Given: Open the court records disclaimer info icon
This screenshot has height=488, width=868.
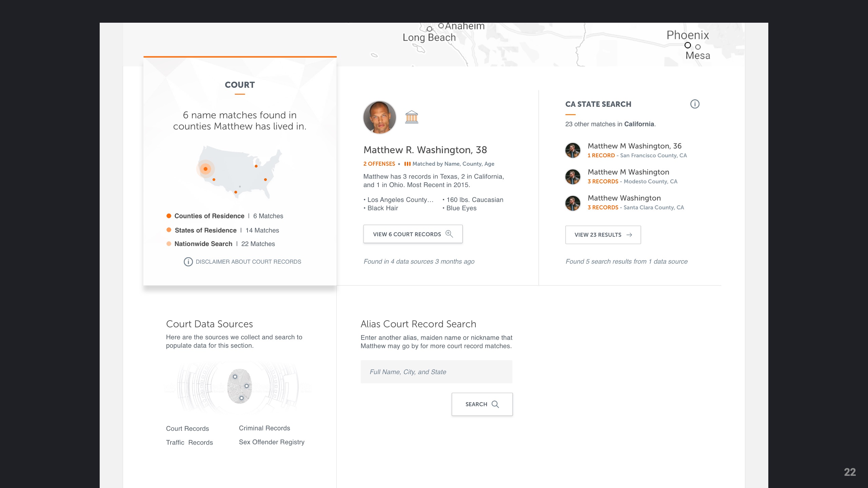Looking at the screenshot, I should pyautogui.click(x=188, y=262).
